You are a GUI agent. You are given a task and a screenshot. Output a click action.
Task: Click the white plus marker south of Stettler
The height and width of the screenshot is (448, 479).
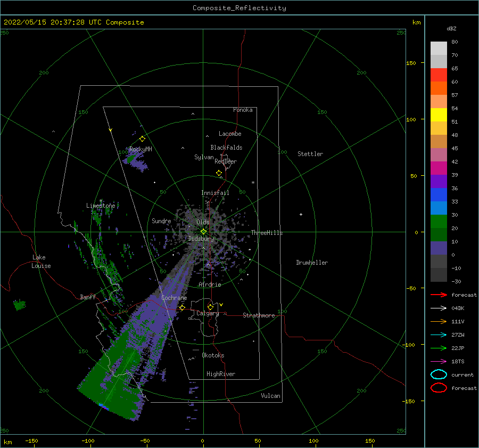[301, 214]
